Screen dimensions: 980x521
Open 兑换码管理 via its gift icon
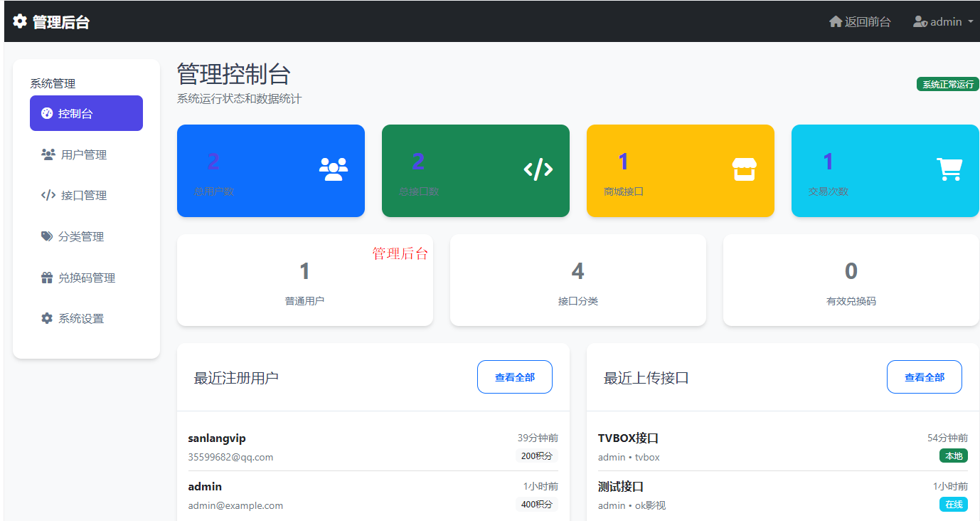pyautogui.click(x=47, y=277)
